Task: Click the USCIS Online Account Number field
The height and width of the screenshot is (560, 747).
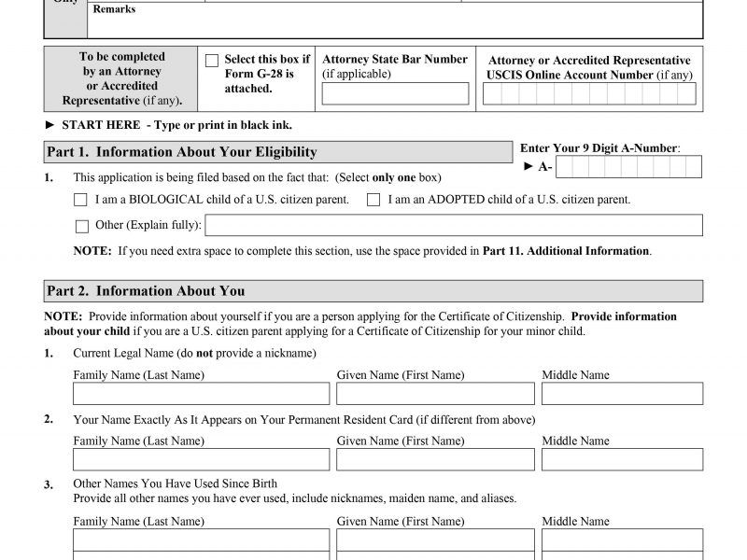Action: coord(589,93)
